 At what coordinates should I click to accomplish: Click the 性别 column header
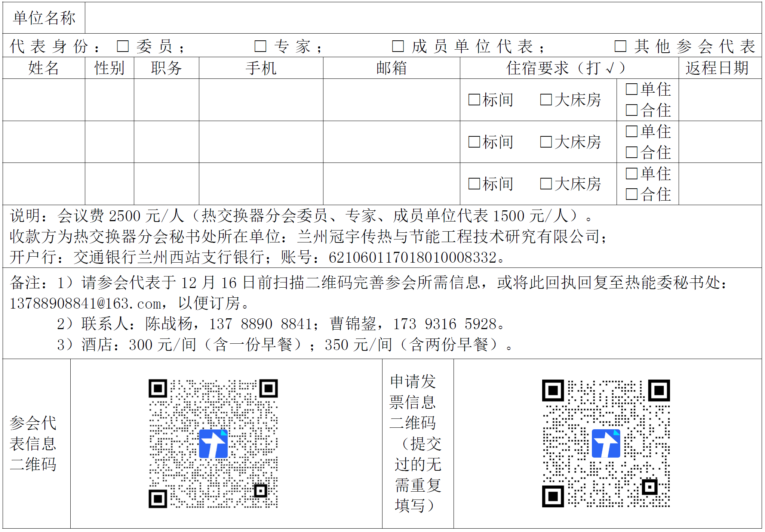click(x=110, y=68)
